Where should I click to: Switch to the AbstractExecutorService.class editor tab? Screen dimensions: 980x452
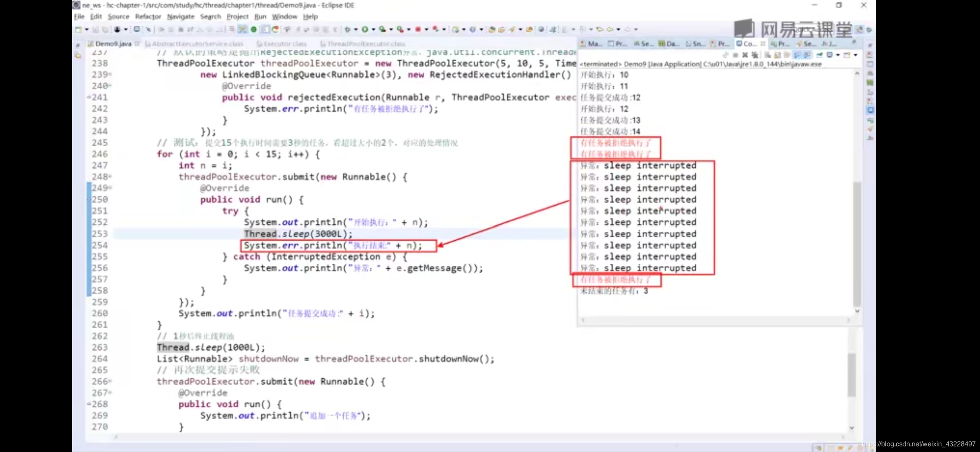(194, 44)
